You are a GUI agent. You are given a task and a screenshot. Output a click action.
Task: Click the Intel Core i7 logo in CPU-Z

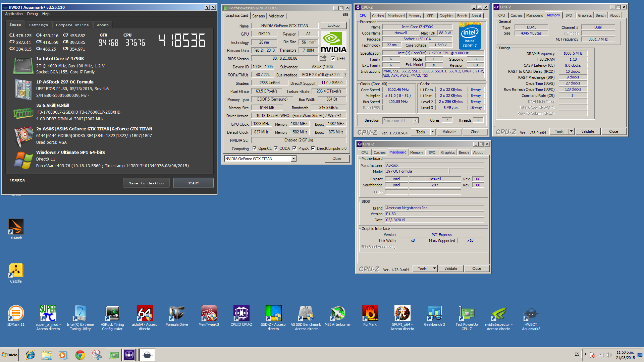tap(469, 36)
